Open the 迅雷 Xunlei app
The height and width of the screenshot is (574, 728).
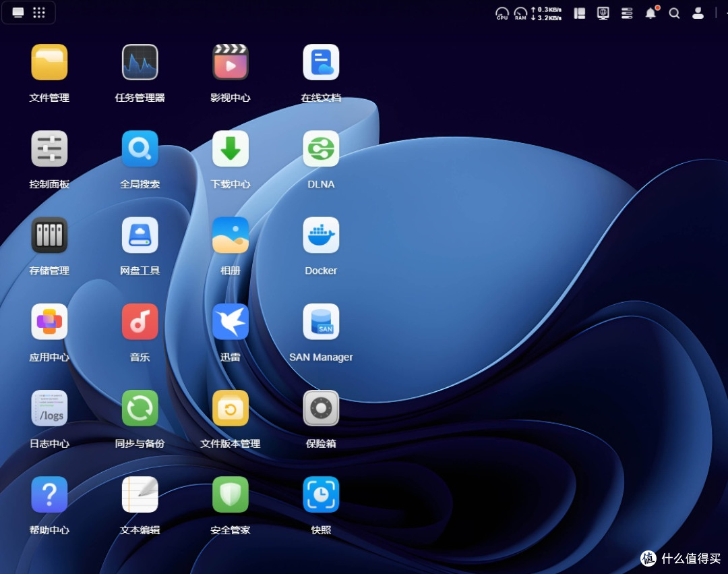pos(231,321)
